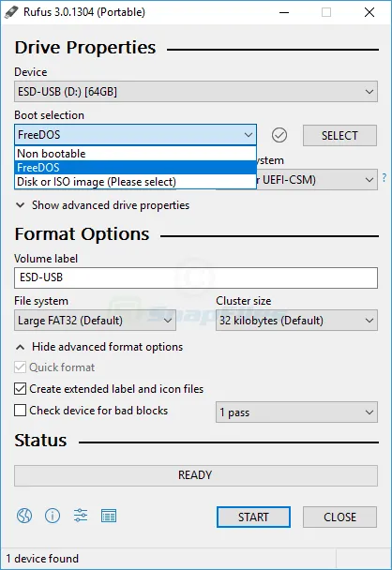This screenshot has height=570, width=392.
Task: Click the Volume label text field
Action: pos(196,277)
